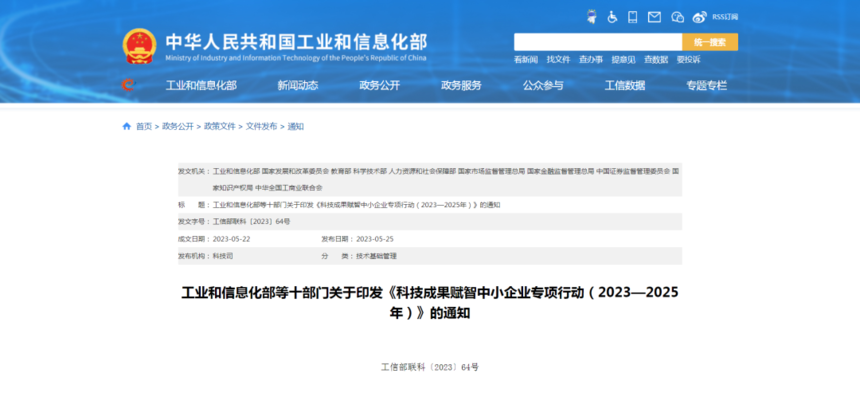This screenshot has height=393, width=860.
Task: Open the robot assistant icon
Action: pos(591,17)
